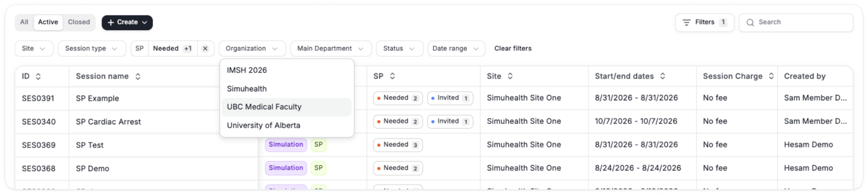Click the Filters funnel icon

click(x=687, y=23)
